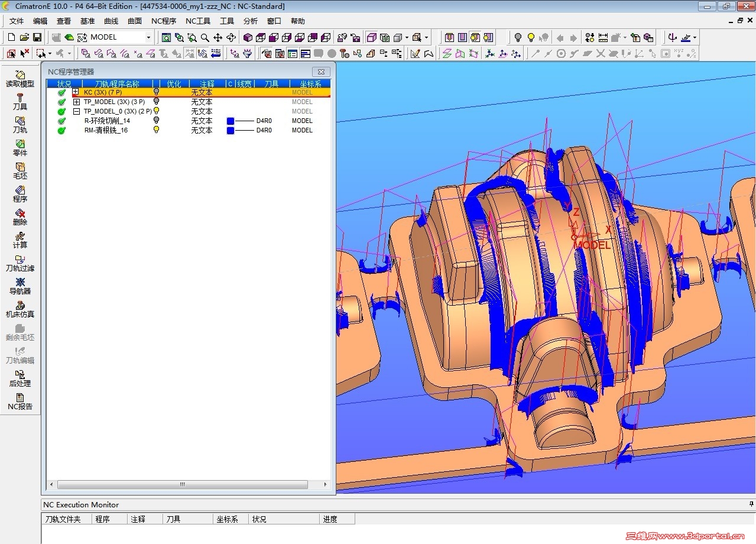The height and width of the screenshot is (544, 756).
Task: Click the 导航器 navigator icon
Action: coord(20,286)
